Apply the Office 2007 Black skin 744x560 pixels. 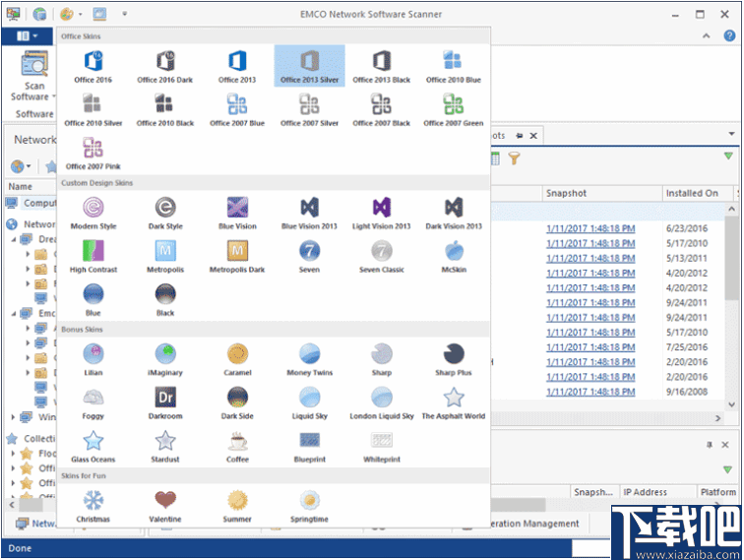[382, 109]
